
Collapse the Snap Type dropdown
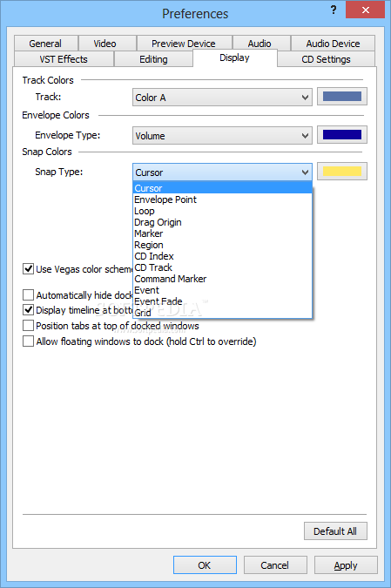[x=222, y=172]
